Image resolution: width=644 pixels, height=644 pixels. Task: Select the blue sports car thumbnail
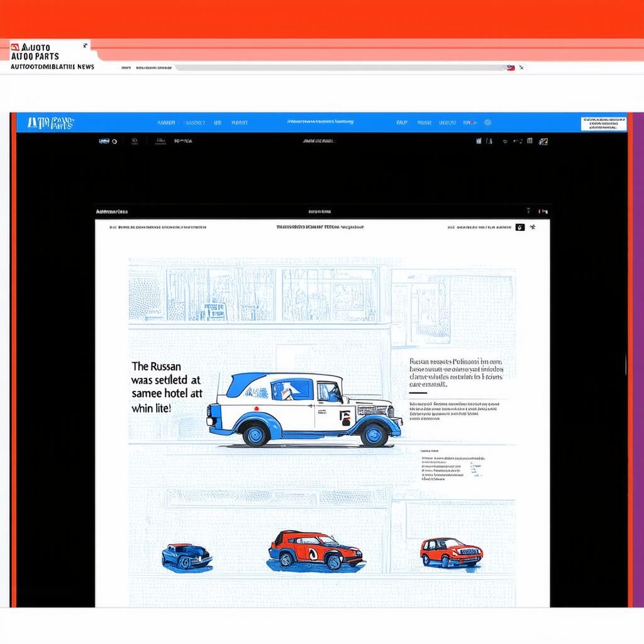point(187,557)
